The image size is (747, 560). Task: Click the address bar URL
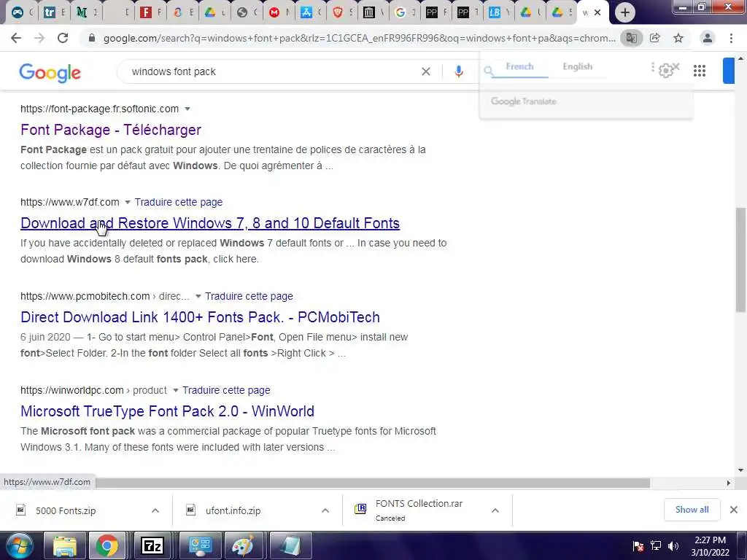coord(359,38)
